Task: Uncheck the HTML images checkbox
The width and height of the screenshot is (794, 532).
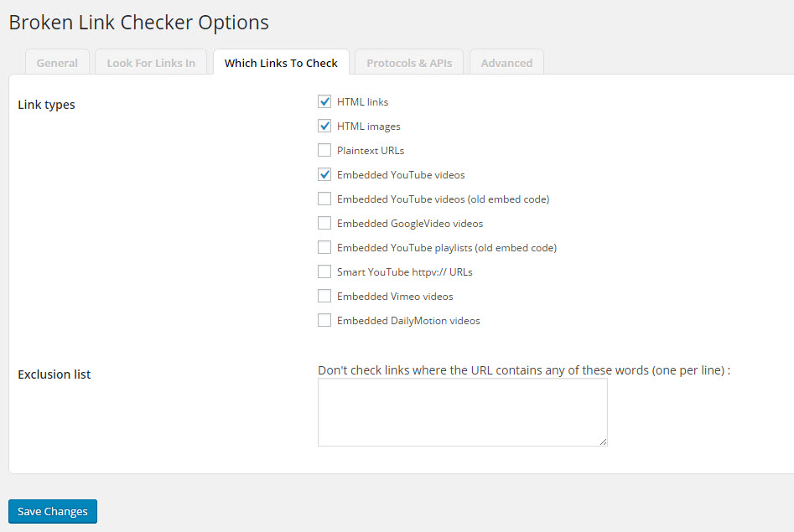Action: [x=324, y=126]
